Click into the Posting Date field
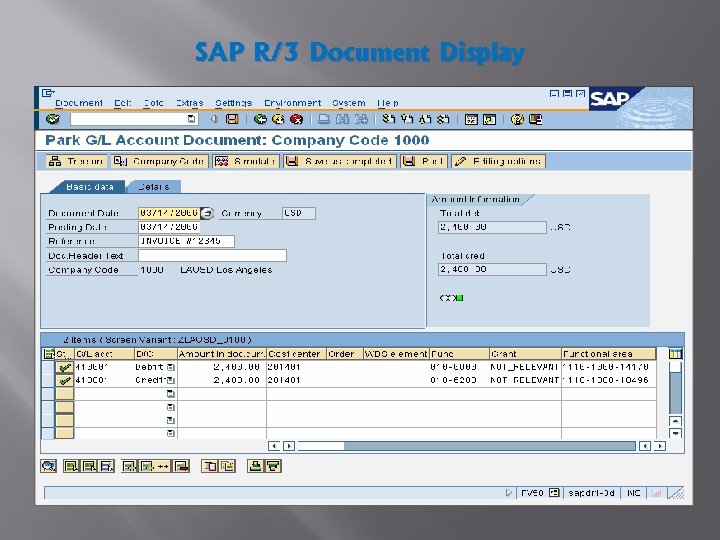Viewport: 720px width, 540px height. click(x=169, y=227)
